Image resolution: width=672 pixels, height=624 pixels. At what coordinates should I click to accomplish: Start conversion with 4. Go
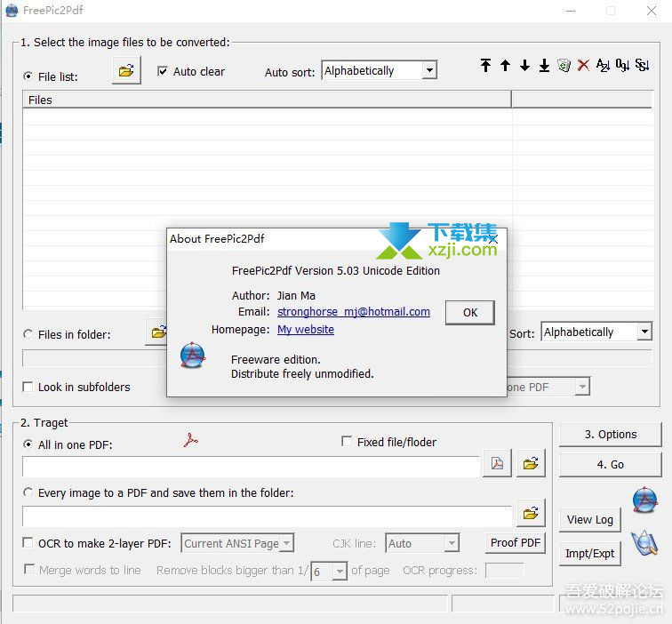(611, 465)
